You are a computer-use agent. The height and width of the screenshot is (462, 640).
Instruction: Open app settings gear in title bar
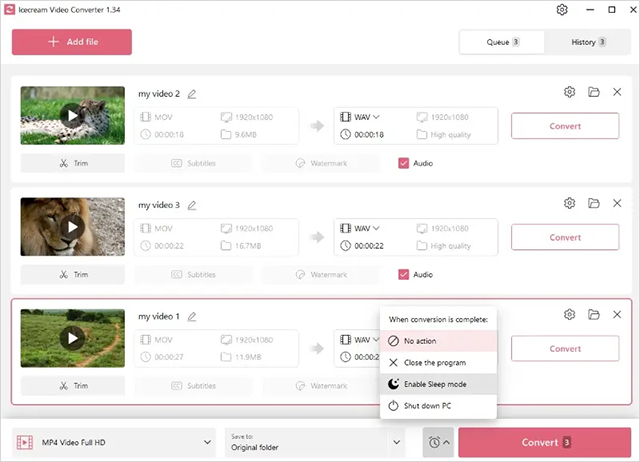click(561, 10)
